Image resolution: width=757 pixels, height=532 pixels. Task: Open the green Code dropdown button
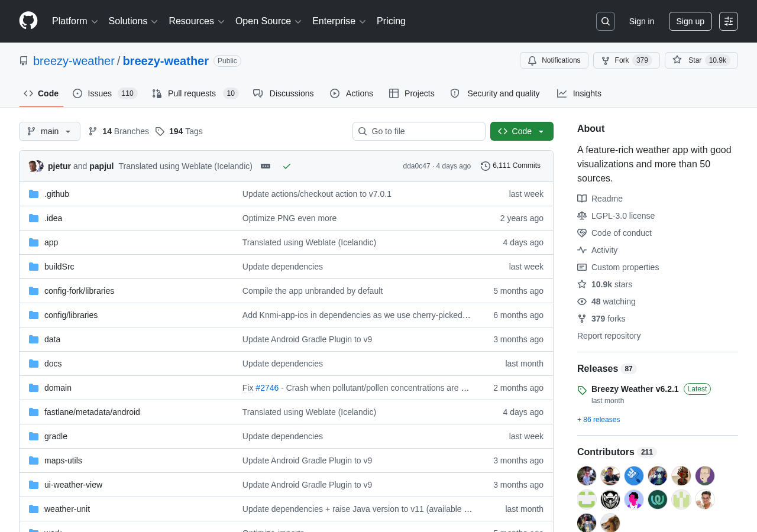point(522,131)
